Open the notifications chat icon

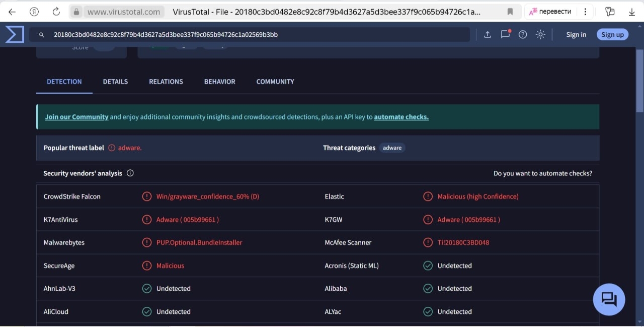506,34
